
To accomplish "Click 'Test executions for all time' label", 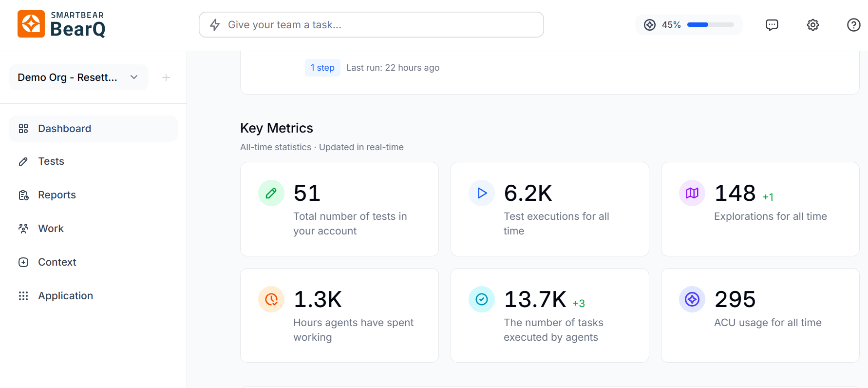I will pyautogui.click(x=556, y=224).
